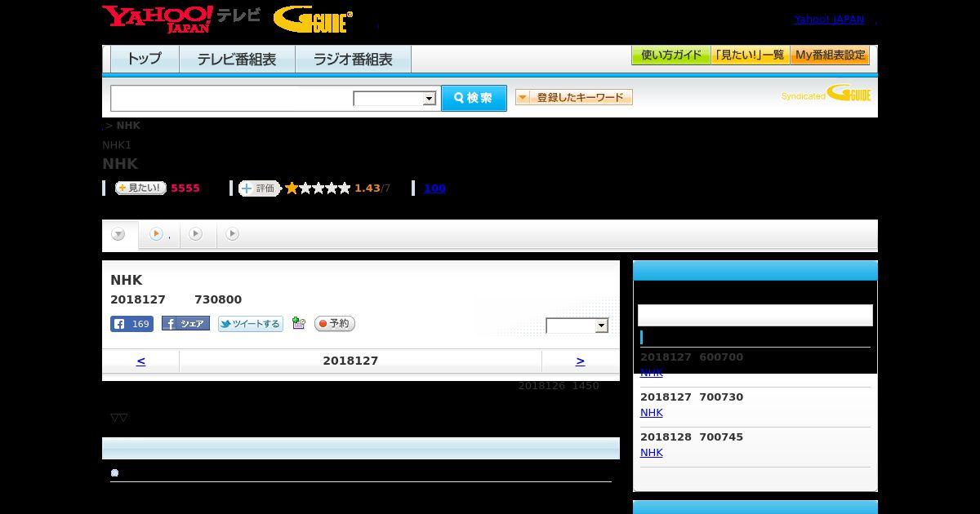The height and width of the screenshot is (514, 980).
Task: Click the 2018127 date heading
Action: (x=350, y=361)
